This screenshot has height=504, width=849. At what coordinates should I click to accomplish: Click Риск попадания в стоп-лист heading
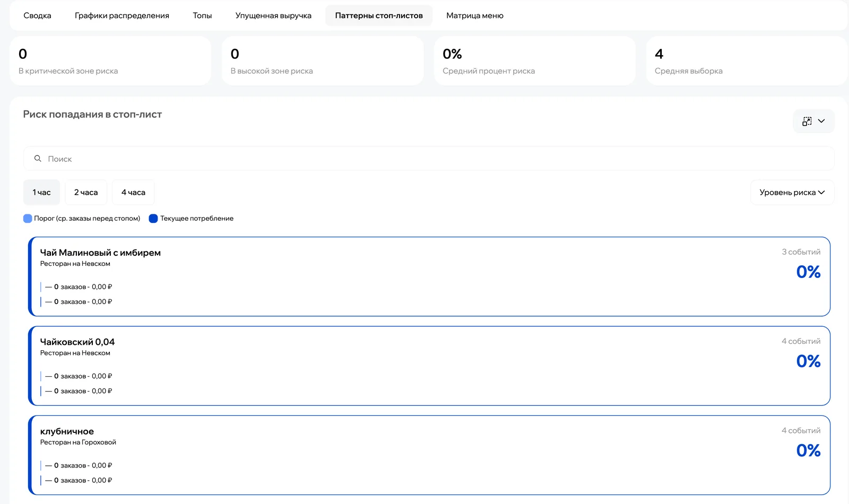pyautogui.click(x=92, y=114)
